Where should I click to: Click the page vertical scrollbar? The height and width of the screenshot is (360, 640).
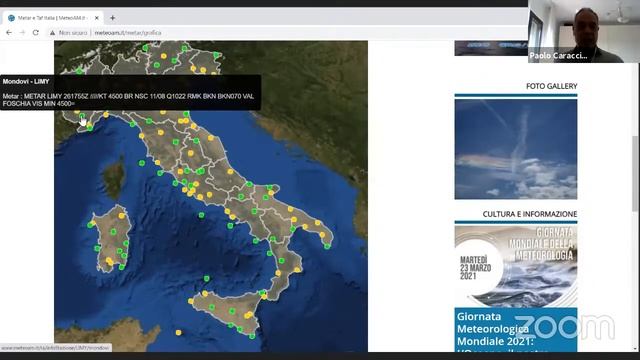point(635,173)
